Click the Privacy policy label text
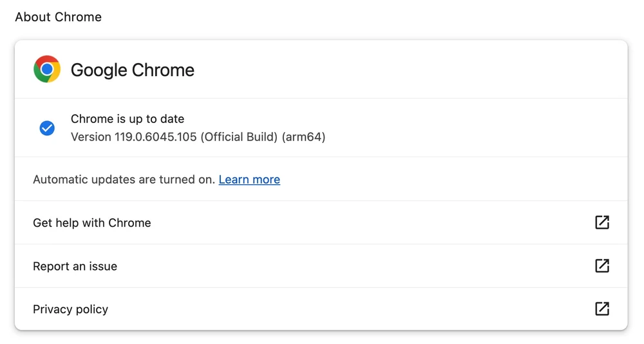This screenshot has height=344, width=644. [71, 309]
